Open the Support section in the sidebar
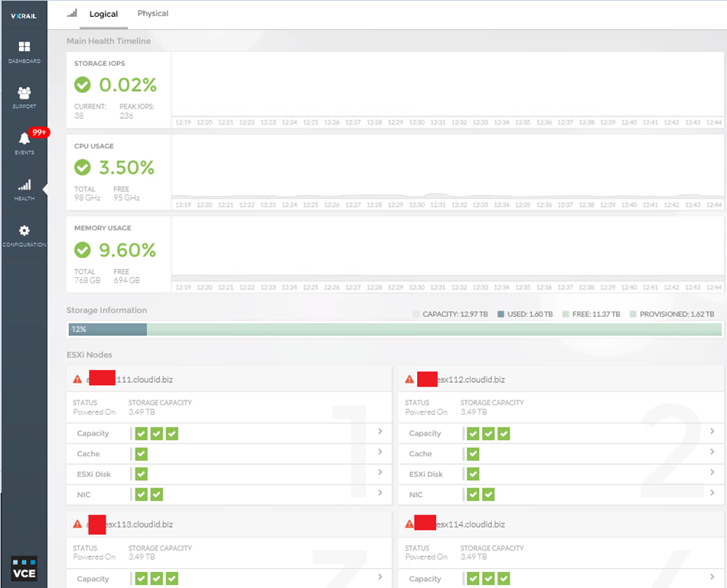Screen dimensions: 727x588 point(24,97)
